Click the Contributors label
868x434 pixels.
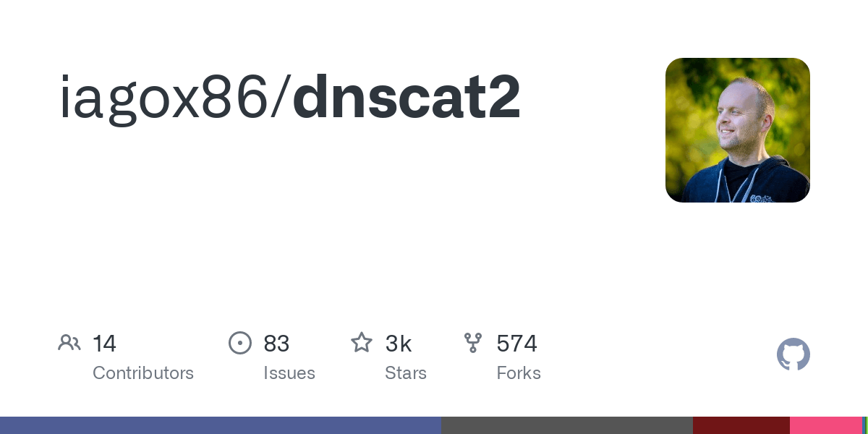[143, 373]
